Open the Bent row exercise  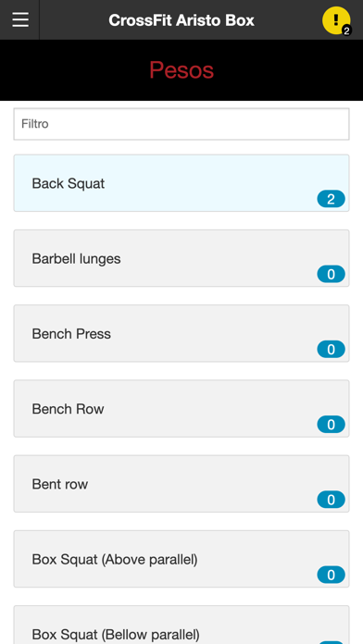[181, 484]
